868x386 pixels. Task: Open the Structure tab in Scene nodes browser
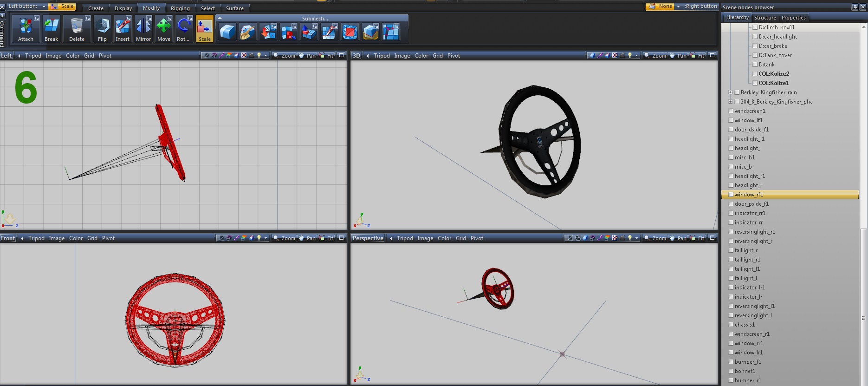764,18
